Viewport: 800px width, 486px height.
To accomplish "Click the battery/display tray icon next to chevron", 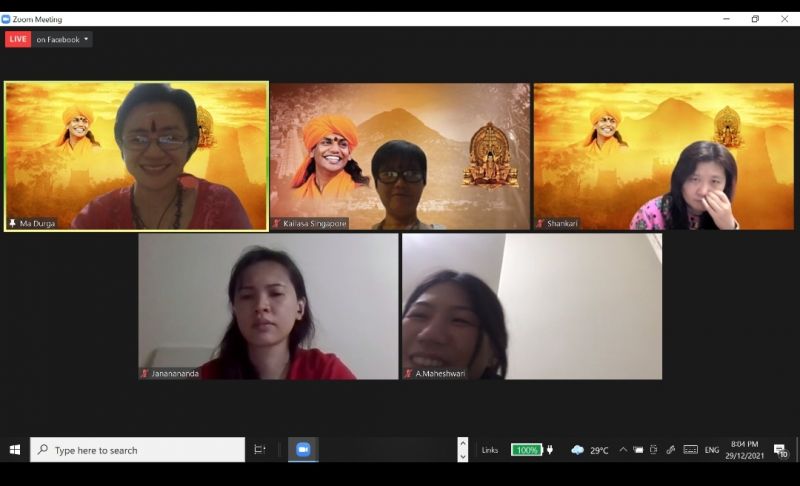I will [x=638, y=450].
